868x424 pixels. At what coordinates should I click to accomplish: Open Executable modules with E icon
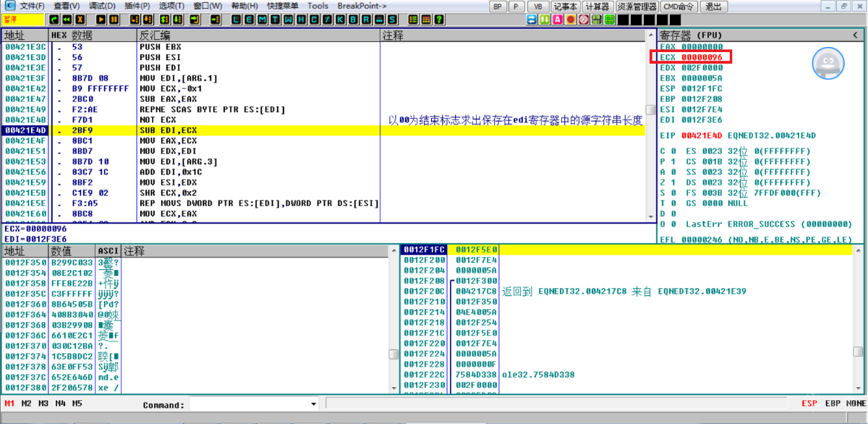pyautogui.click(x=249, y=19)
